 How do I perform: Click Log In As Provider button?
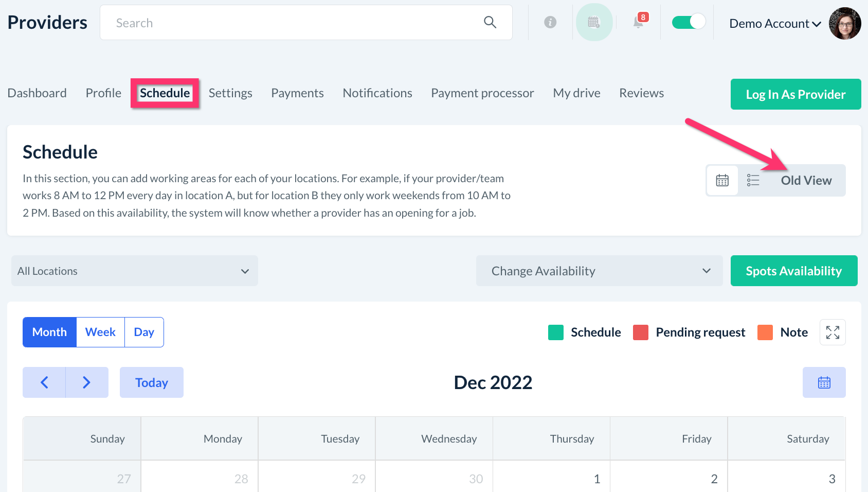[795, 94]
